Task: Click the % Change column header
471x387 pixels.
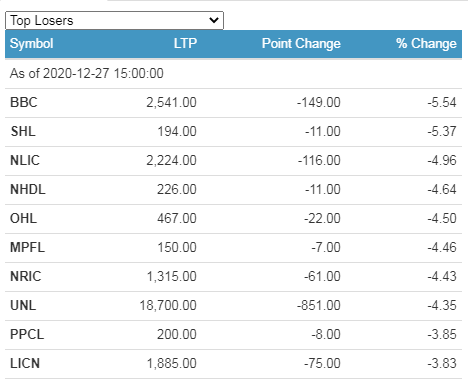Action: [x=426, y=44]
